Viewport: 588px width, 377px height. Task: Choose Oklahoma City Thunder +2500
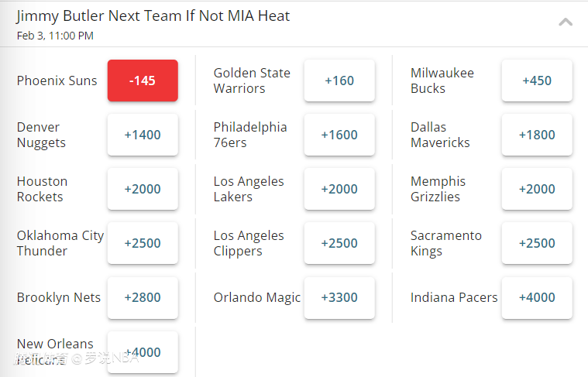click(x=143, y=243)
